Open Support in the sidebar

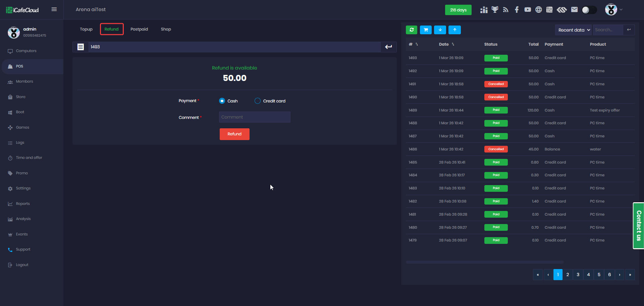click(x=23, y=250)
